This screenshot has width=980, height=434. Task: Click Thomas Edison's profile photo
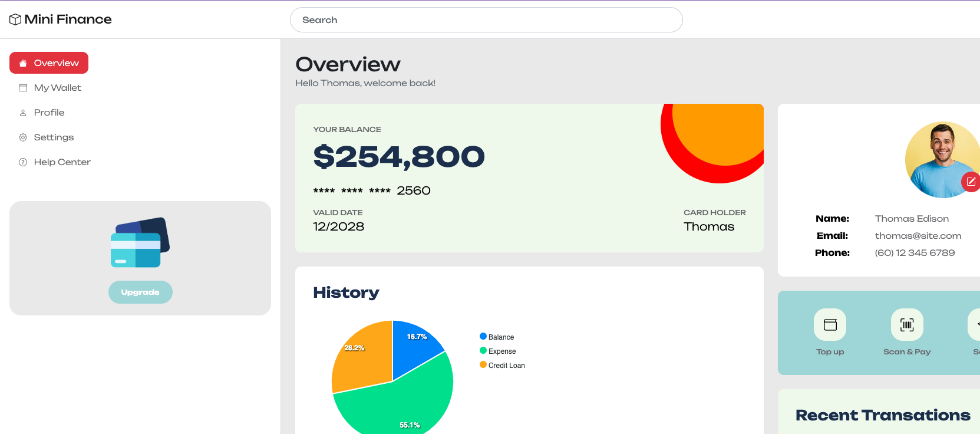942,159
